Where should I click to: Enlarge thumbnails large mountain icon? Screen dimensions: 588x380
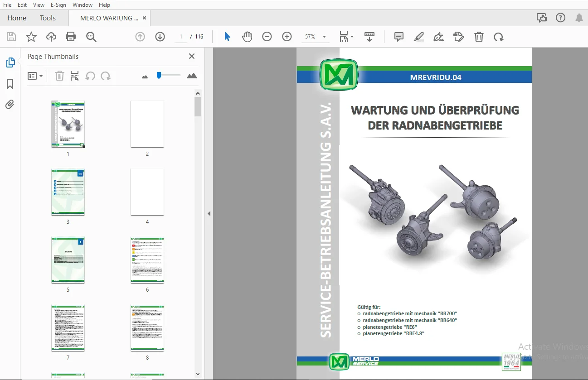coord(192,76)
